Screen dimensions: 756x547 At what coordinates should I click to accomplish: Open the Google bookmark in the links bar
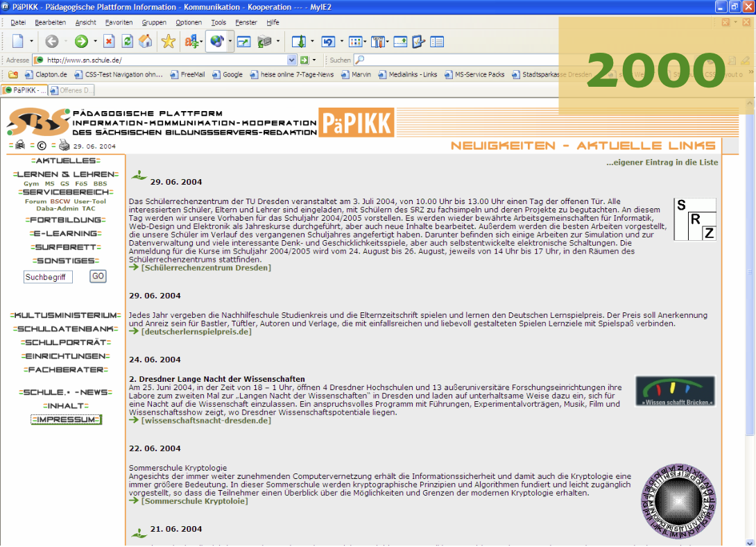coord(227,75)
